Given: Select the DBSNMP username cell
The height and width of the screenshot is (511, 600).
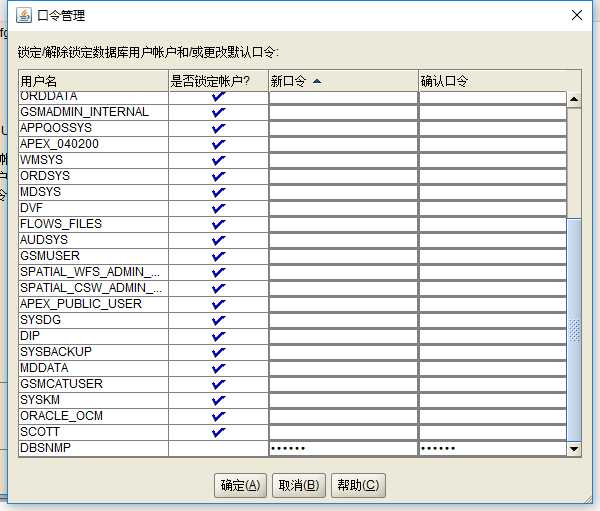Looking at the screenshot, I should [93, 448].
